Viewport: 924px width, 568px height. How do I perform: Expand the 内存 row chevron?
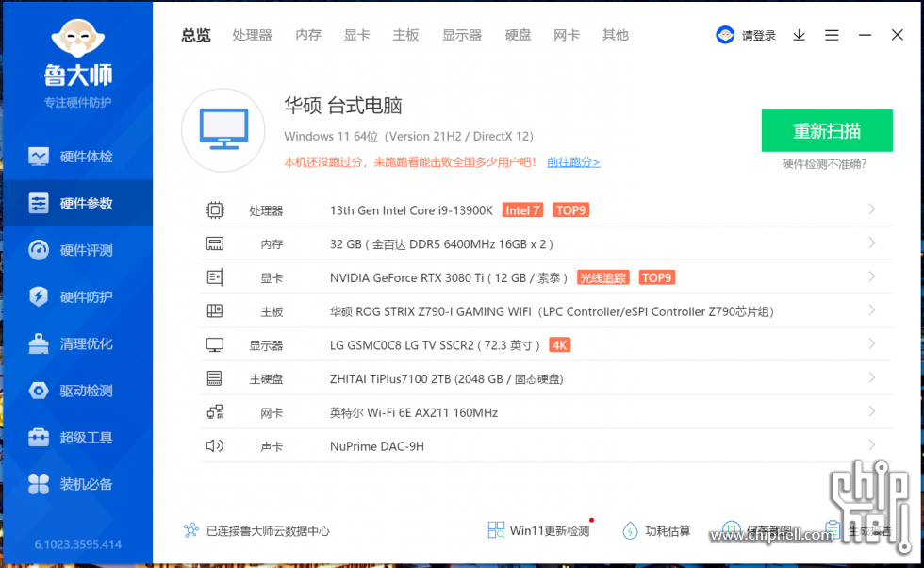point(871,243)
